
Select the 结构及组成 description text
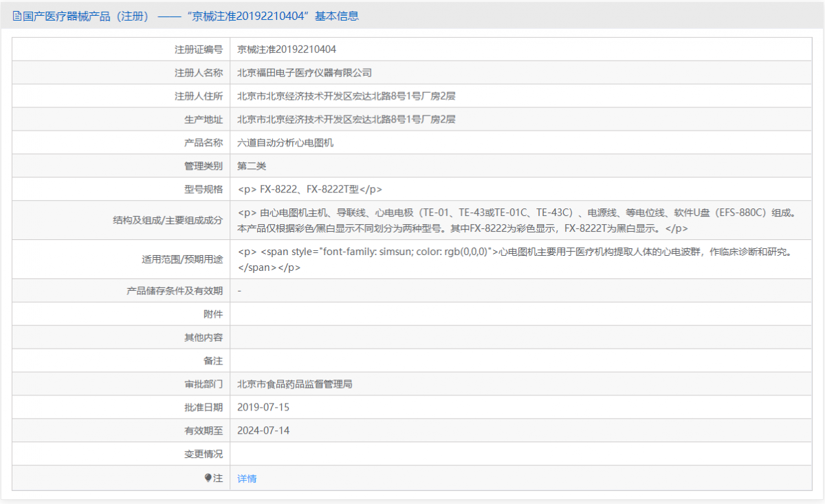pos(481,219)
